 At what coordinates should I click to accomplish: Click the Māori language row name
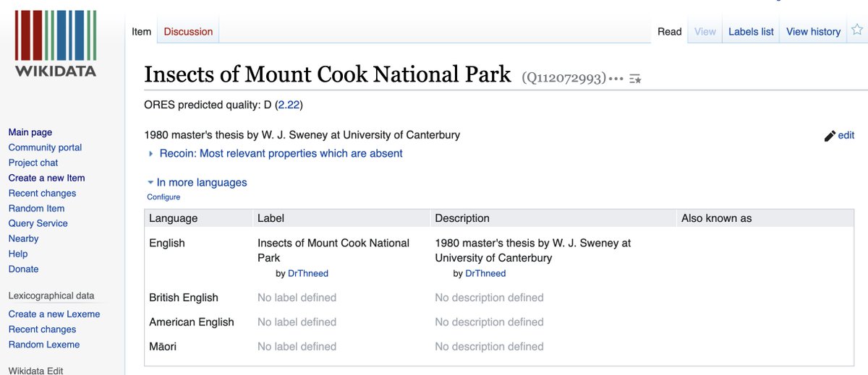point(163,347)
